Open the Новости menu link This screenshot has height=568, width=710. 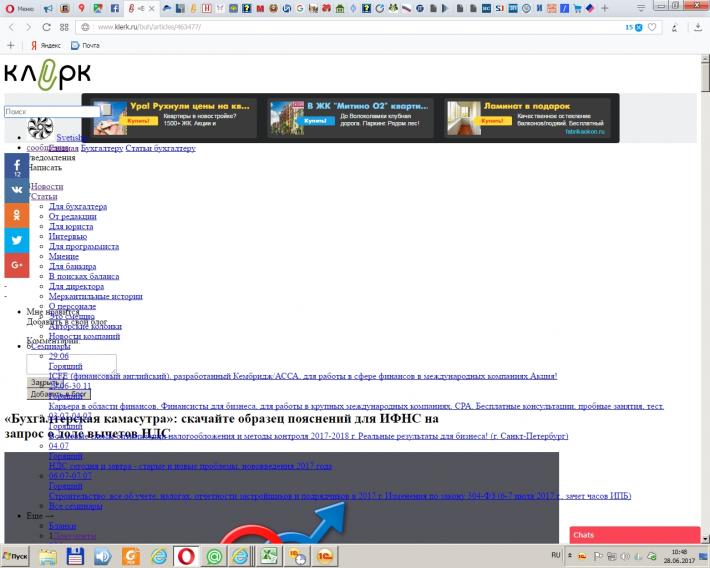[x=47, y=186]
